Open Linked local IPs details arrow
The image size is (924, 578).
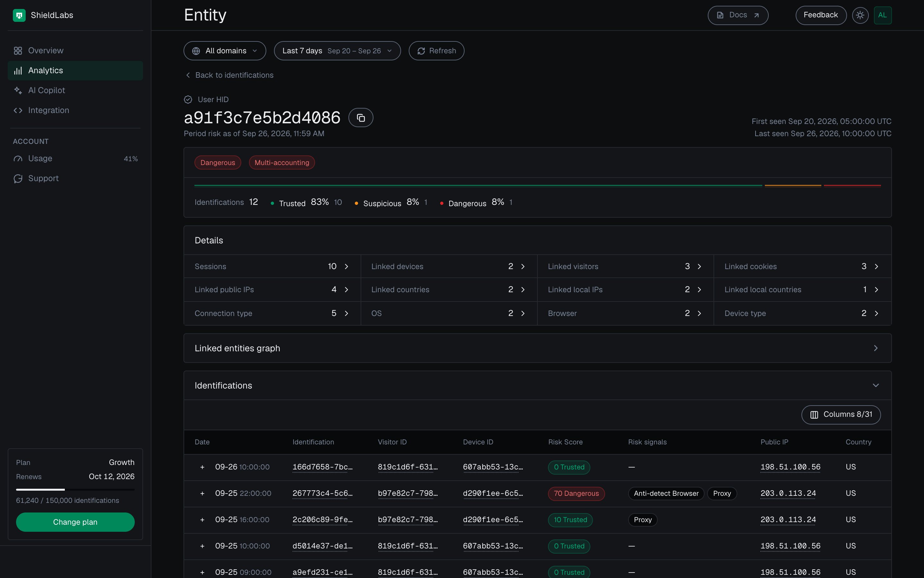[699, 290]
